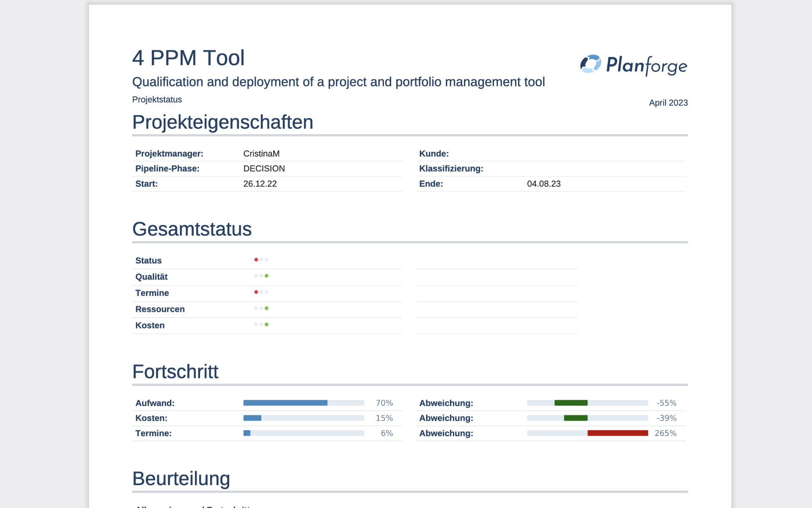Viewport: 812px width, 508px height.
Task: Click the Aufwand 70% progress bar
Action: tap(303, 403)
